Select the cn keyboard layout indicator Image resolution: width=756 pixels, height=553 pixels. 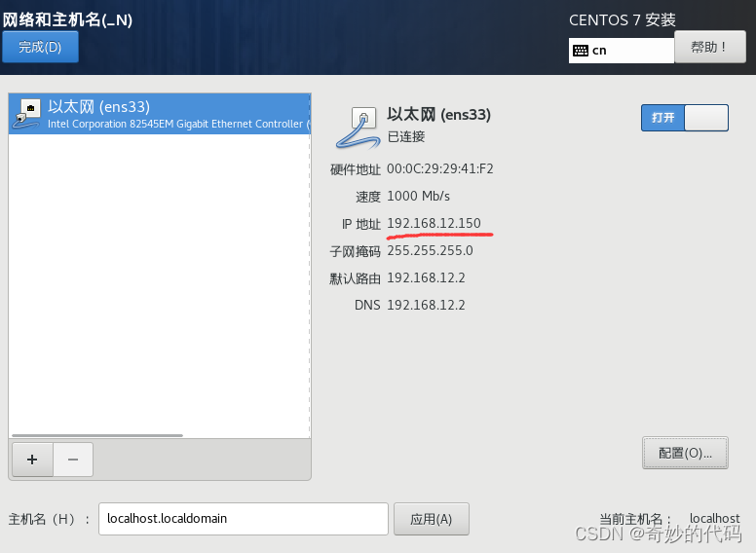pos(621,51)
